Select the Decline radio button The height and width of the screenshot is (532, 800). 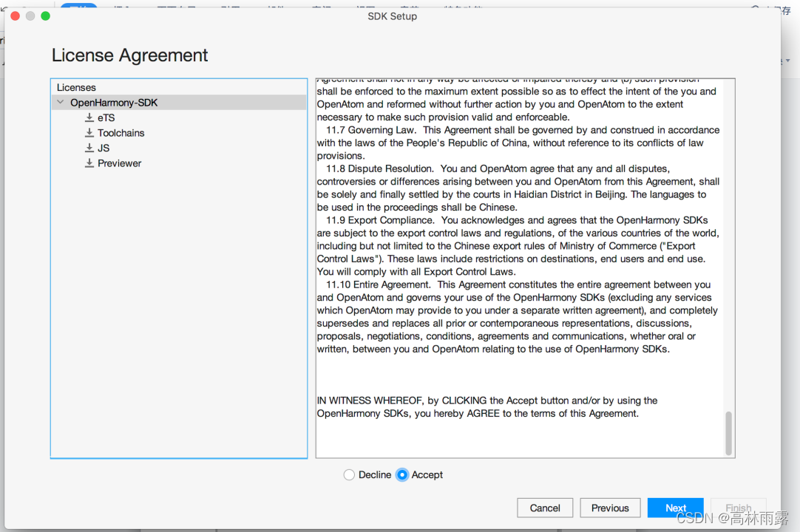349,475
